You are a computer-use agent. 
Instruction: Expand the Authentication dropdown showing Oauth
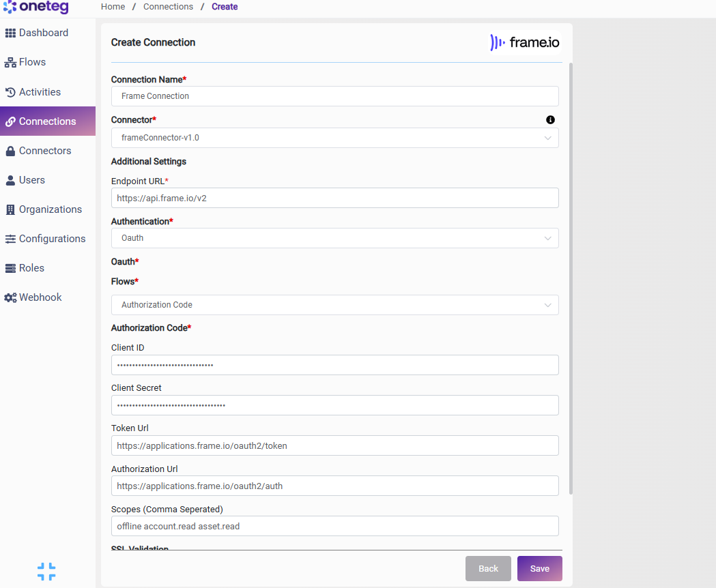(334, 238)
